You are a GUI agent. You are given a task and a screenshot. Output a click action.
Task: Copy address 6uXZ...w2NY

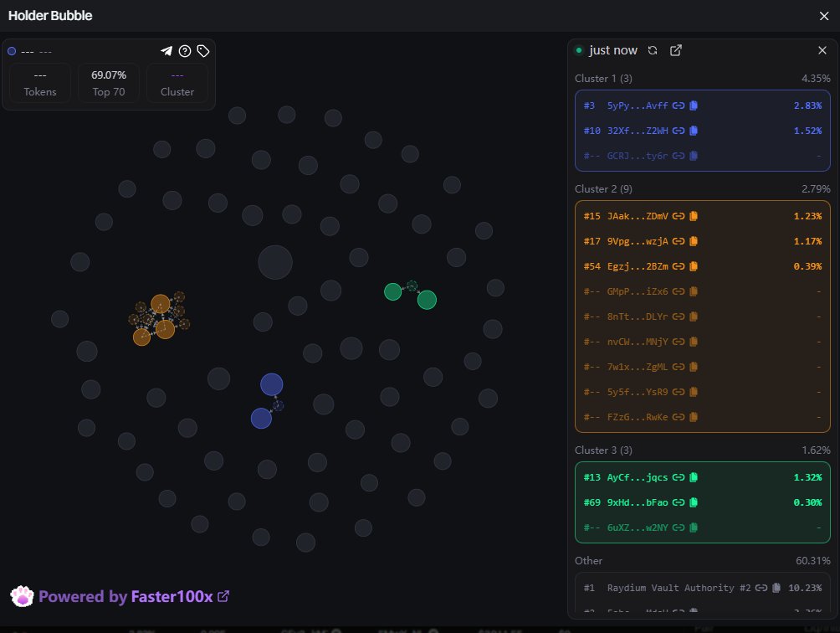point(694,527)
